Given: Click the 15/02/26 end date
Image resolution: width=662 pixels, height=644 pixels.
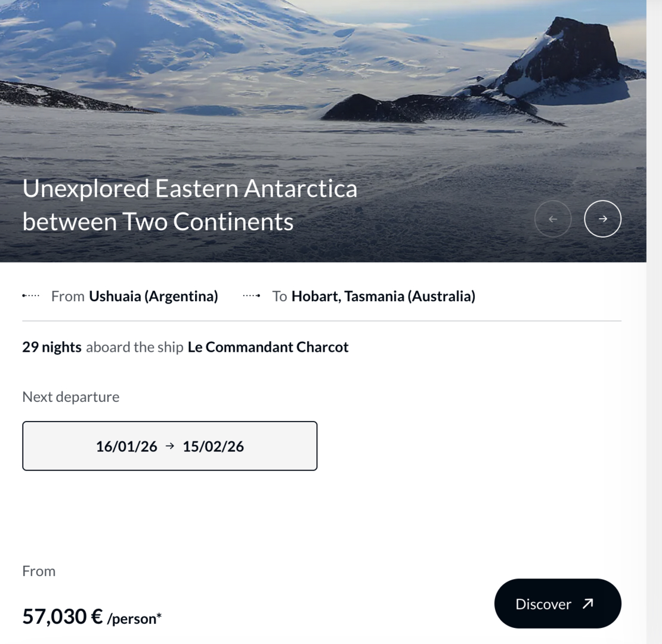Looking at the screenshot, I should click(214, 447).
